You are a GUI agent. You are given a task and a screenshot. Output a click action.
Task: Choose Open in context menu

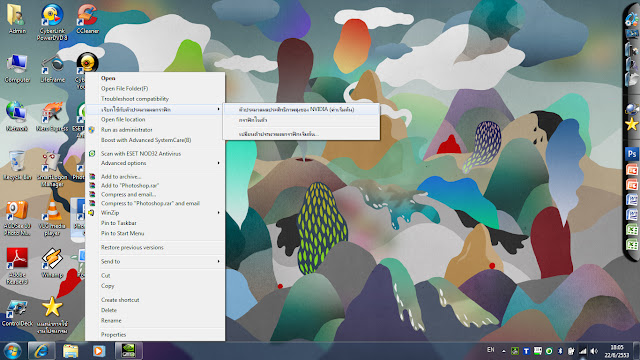coord(155,78)
